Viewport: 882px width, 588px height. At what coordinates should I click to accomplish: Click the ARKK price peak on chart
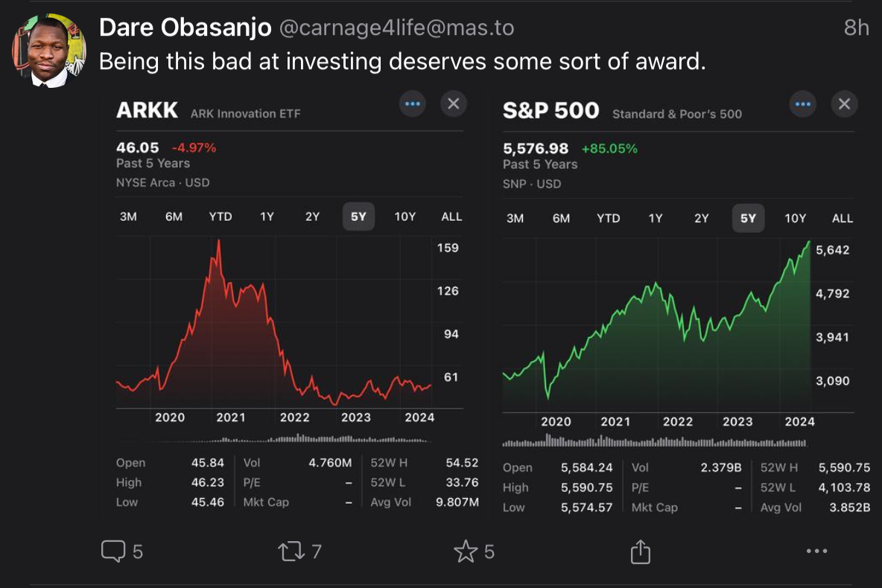tap(218, 240)
